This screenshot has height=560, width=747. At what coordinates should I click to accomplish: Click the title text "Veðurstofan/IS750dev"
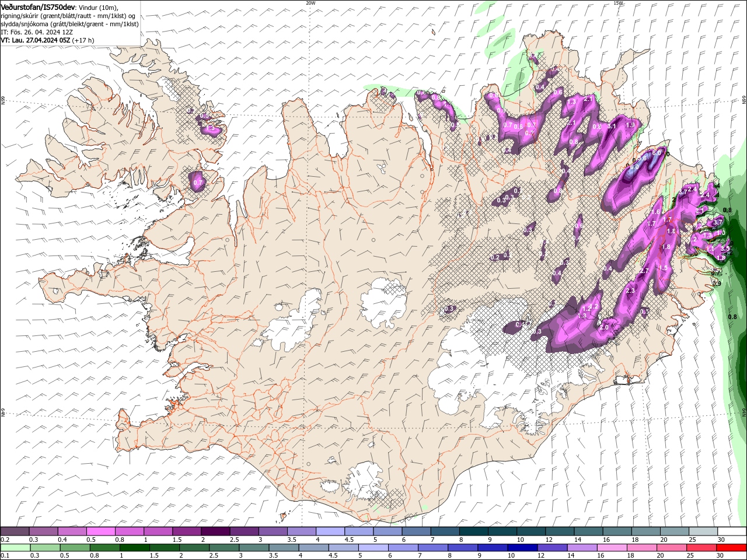pyautogui.click(x=39, y=6)
